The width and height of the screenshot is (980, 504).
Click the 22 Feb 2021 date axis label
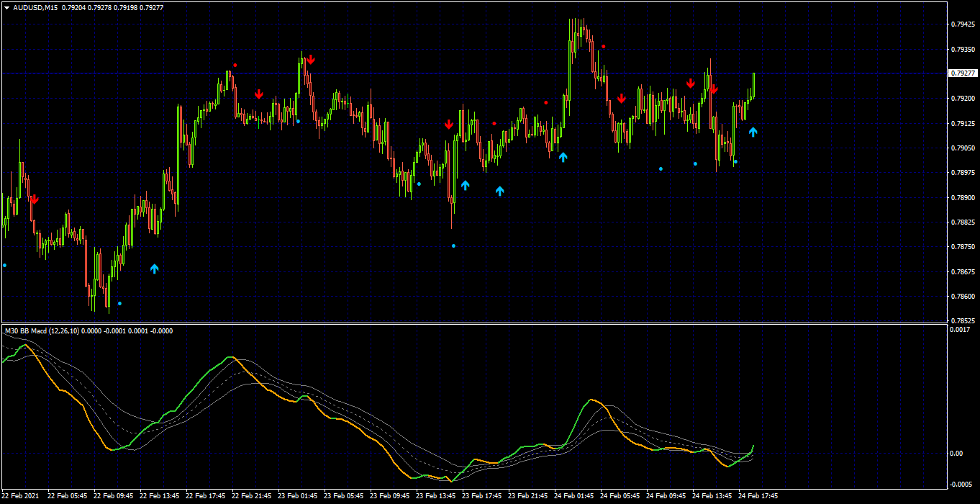tap(21, 496)
